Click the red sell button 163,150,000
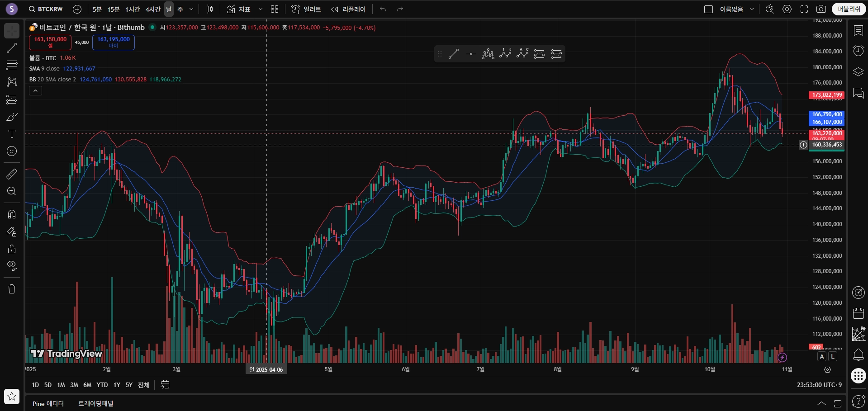Viewport: 868px width, 411px height. click(50, 42)
